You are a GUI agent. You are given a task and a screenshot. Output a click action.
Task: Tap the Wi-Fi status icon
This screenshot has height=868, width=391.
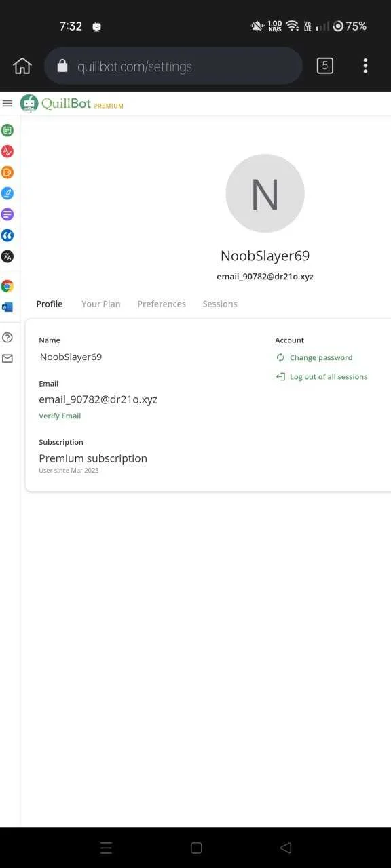click(293, 26)
